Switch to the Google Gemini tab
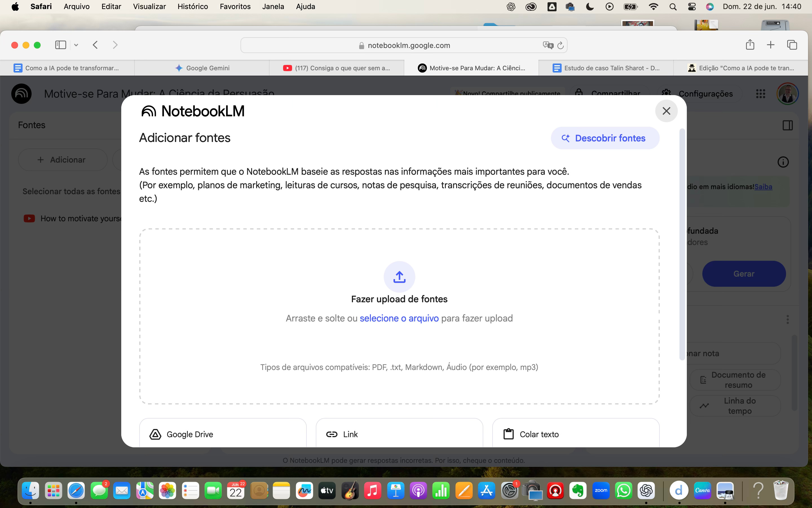The height and width of the screenshot is (508, 812). coord(202,68)
